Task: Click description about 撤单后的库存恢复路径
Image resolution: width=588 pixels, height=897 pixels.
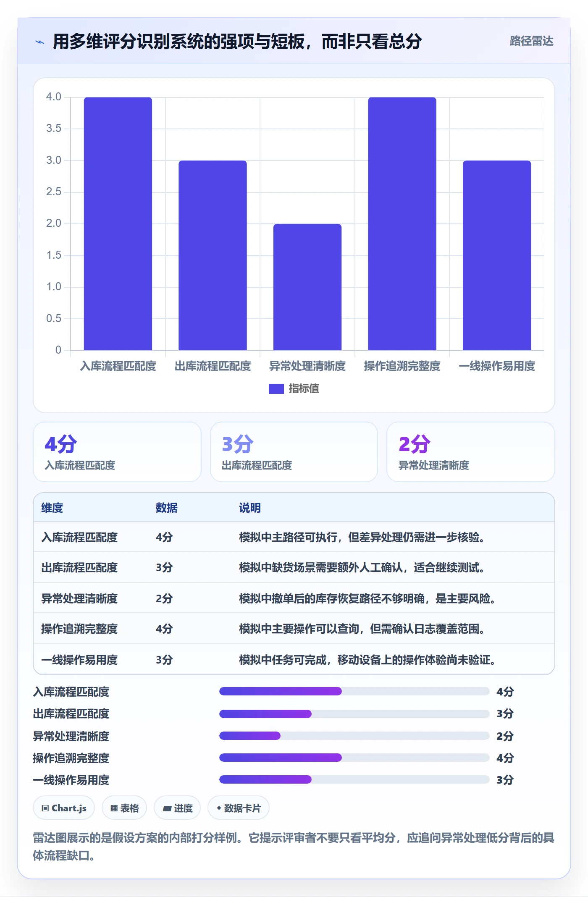Action: coord(367,598)
